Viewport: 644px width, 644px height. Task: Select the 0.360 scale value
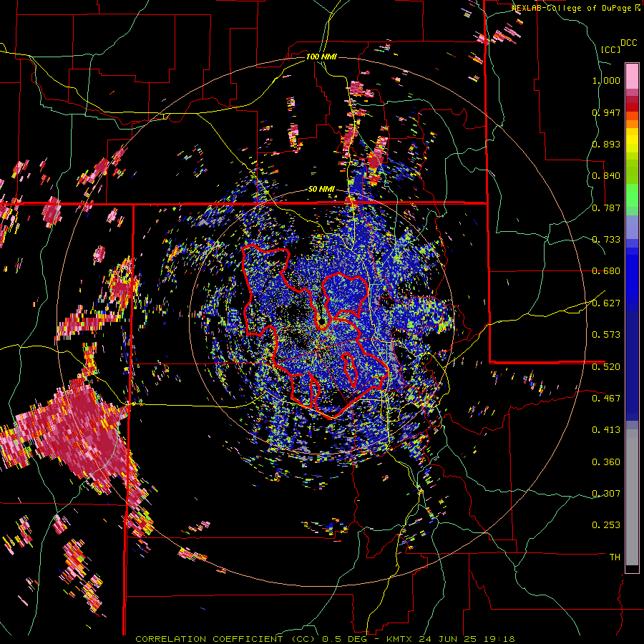[606, 462]
